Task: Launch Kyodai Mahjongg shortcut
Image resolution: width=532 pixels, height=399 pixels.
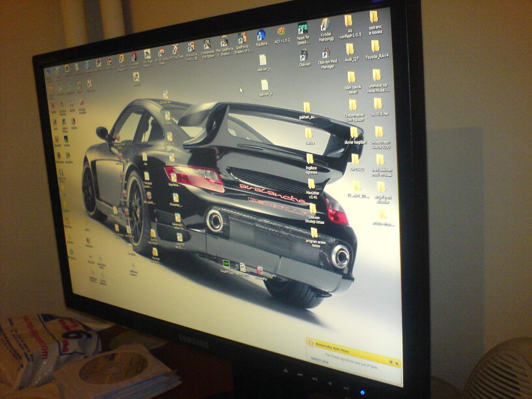Action: click(x=326, y=29)
